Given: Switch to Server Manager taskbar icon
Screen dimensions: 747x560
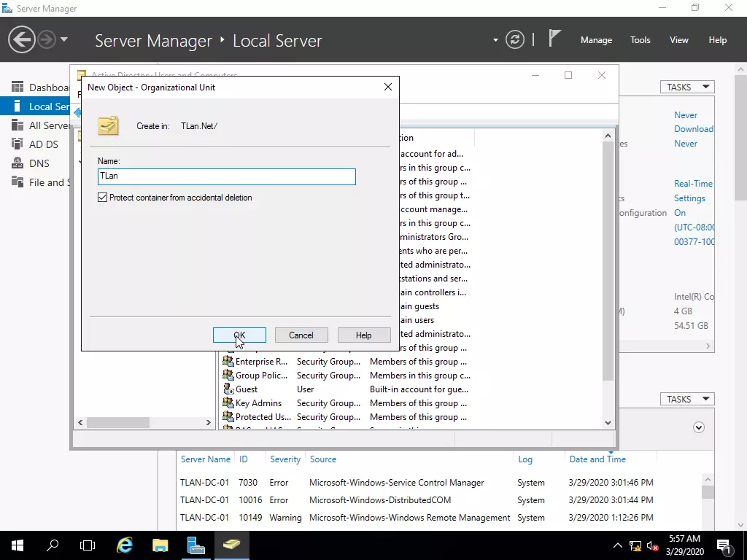Looking at the screenshot, I should point(196,545).
